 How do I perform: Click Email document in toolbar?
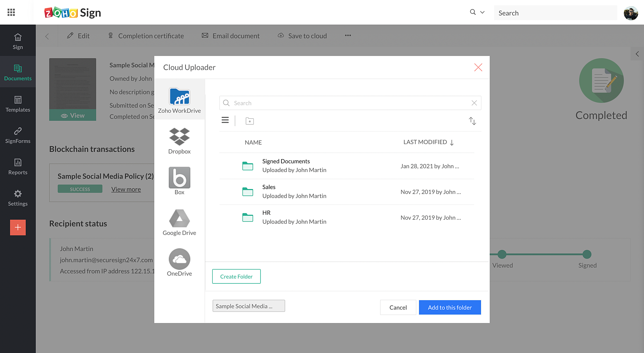pyautogui.click(x=231, y=36)
